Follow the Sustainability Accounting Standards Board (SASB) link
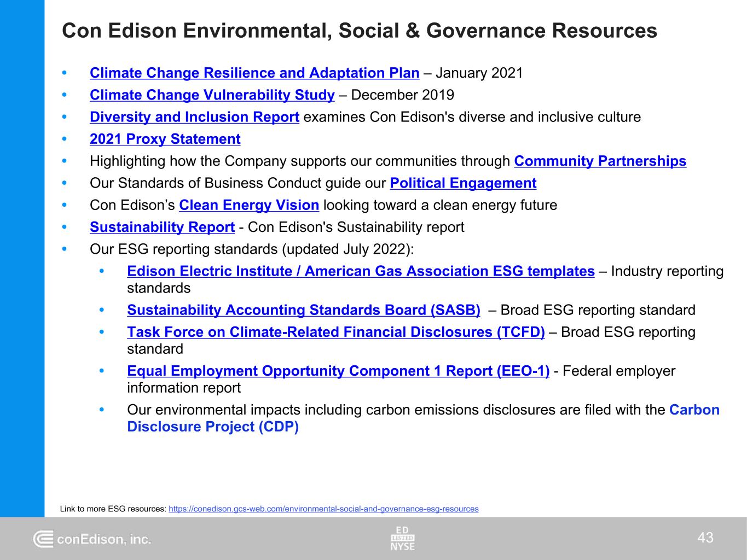 [x=304, y=311]
